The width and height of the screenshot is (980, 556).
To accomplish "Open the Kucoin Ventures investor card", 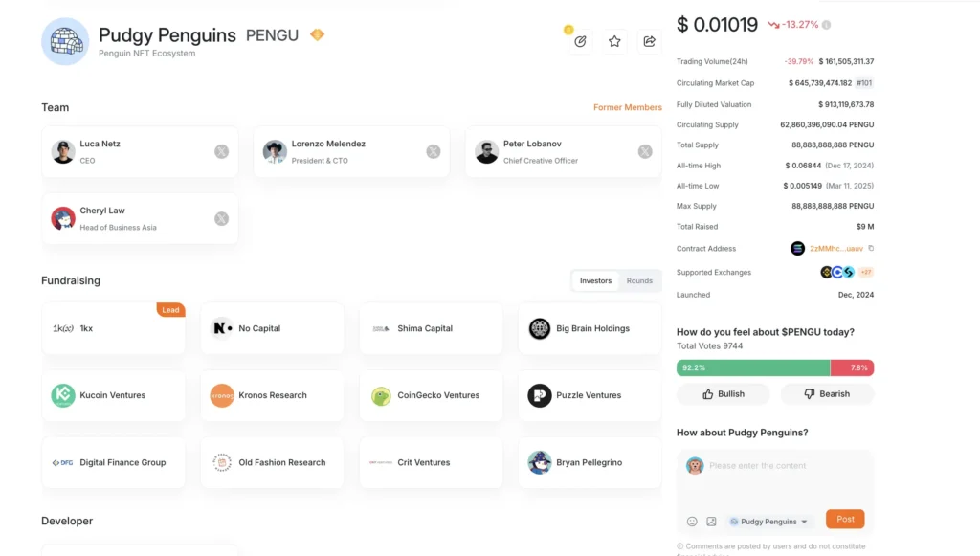I will pyautogui.click(x=114, y=395).
